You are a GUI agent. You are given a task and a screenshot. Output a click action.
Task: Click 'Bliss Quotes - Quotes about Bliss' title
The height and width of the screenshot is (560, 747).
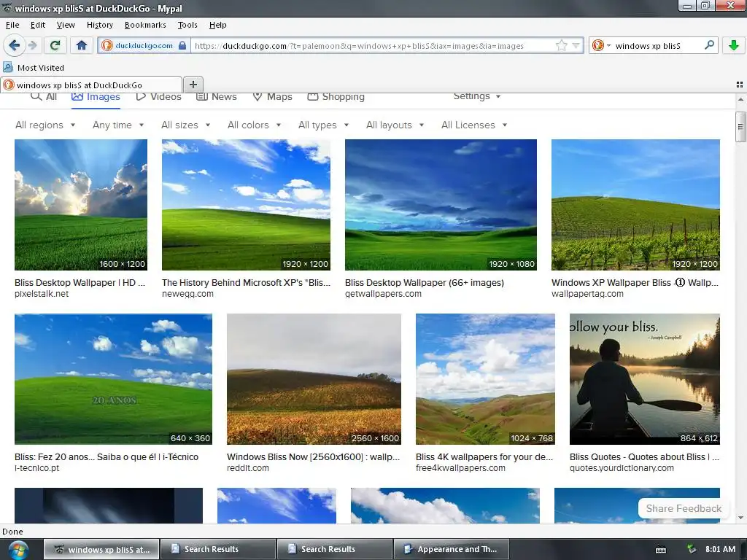[x=644, y=456]
